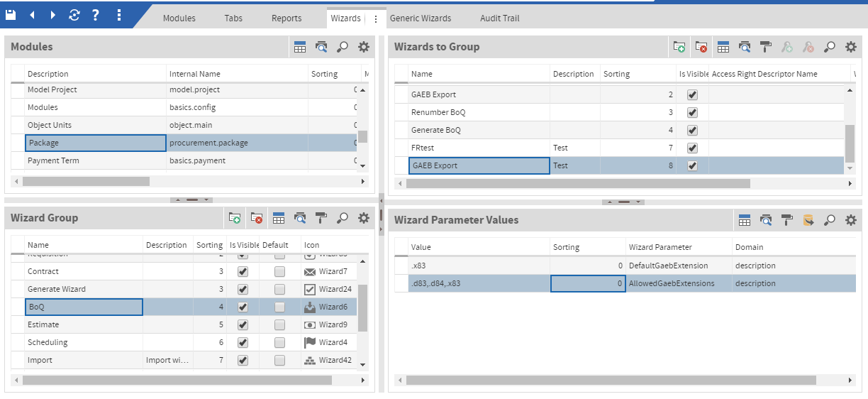
Task: Open settings gear in Modules panel
Action: coord(364,47)
